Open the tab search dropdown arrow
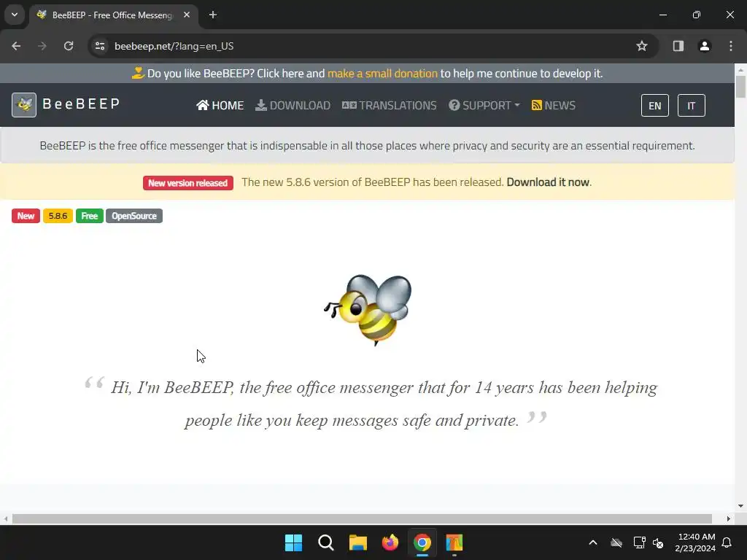747x560 pixels. [15, 15]
